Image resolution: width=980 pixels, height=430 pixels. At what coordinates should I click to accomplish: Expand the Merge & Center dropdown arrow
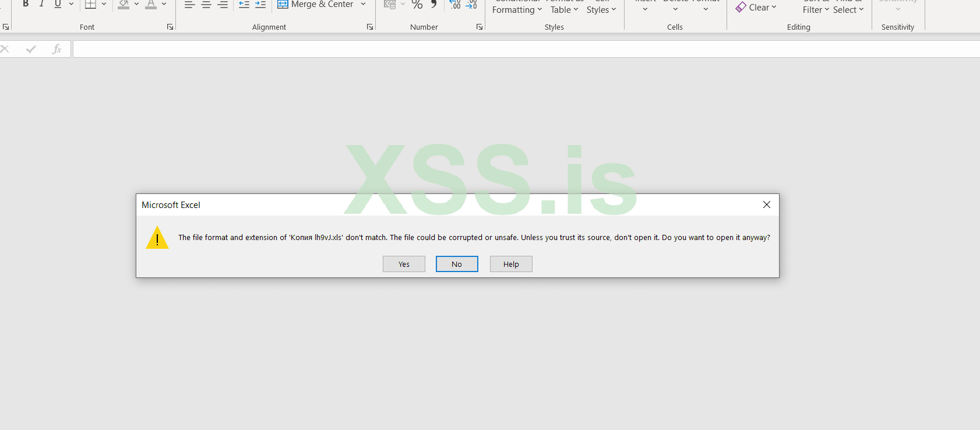coord(363,4)
